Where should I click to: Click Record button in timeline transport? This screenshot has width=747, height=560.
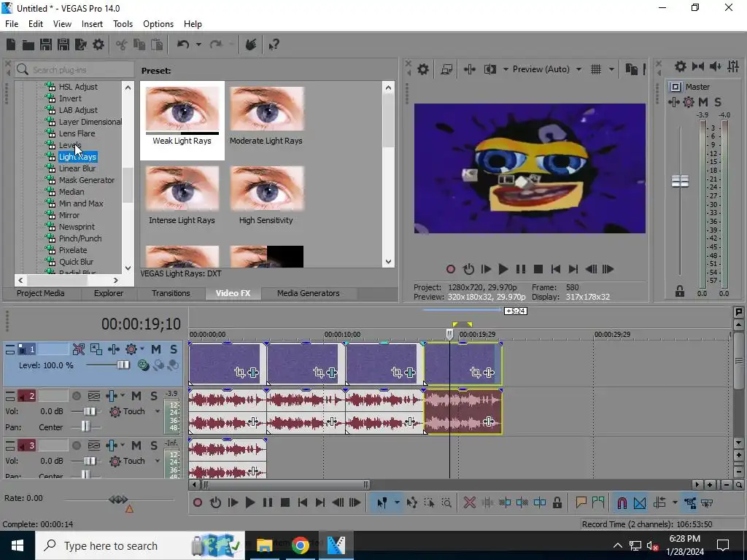coord(197,503)
